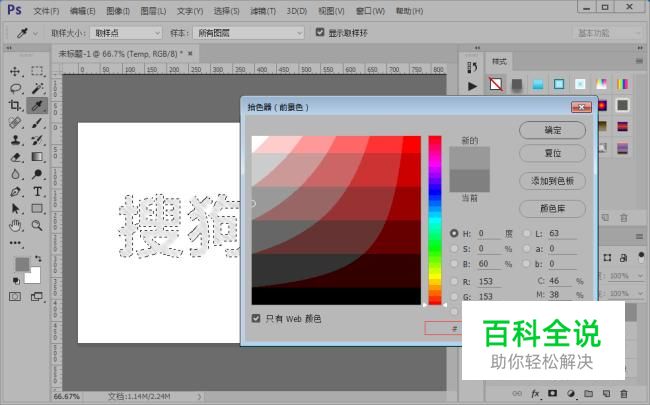Open the Actions panel play icon
This screenshot has width=650, height=405.
pos(472,86)
